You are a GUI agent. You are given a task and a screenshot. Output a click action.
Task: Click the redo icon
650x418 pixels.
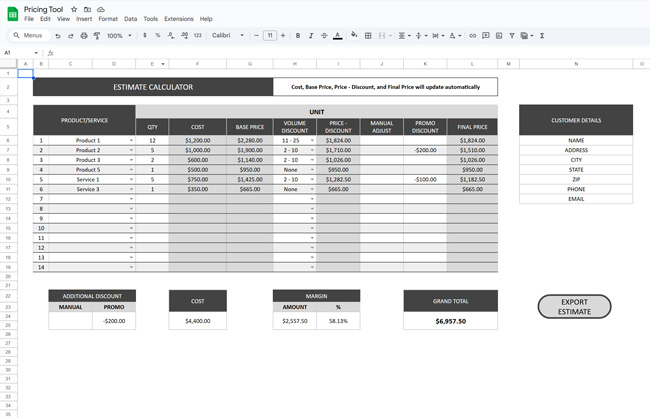tap(70, 36)
